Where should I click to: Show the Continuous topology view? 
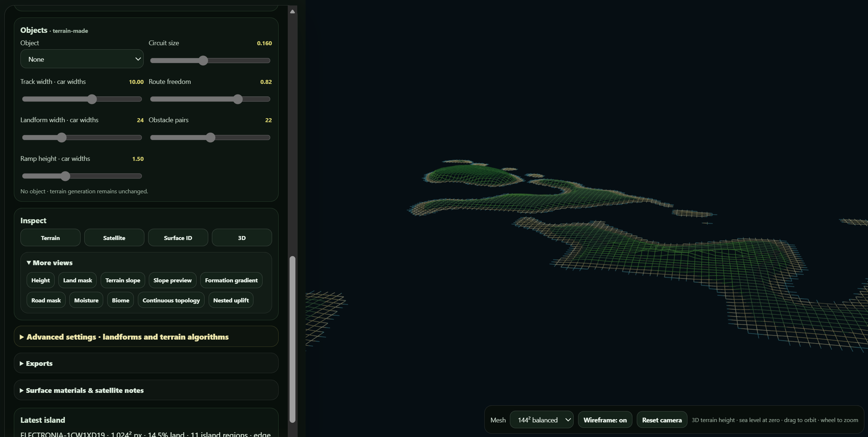click(x=171, y=300)
